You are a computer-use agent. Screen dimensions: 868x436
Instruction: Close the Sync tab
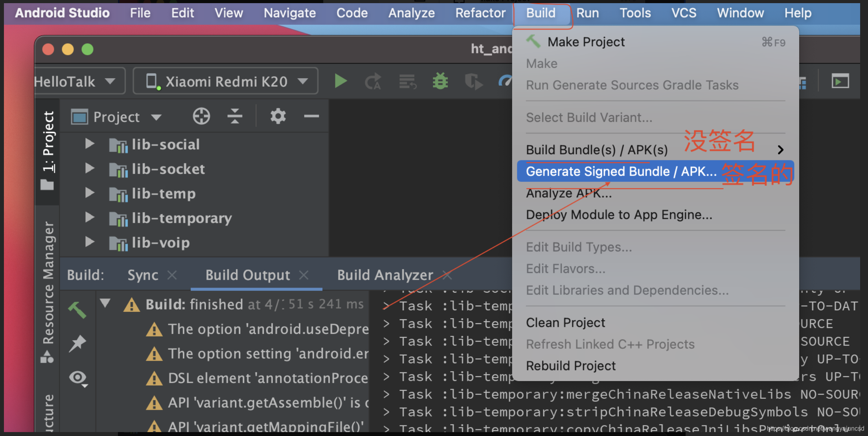tap(172, 275)
